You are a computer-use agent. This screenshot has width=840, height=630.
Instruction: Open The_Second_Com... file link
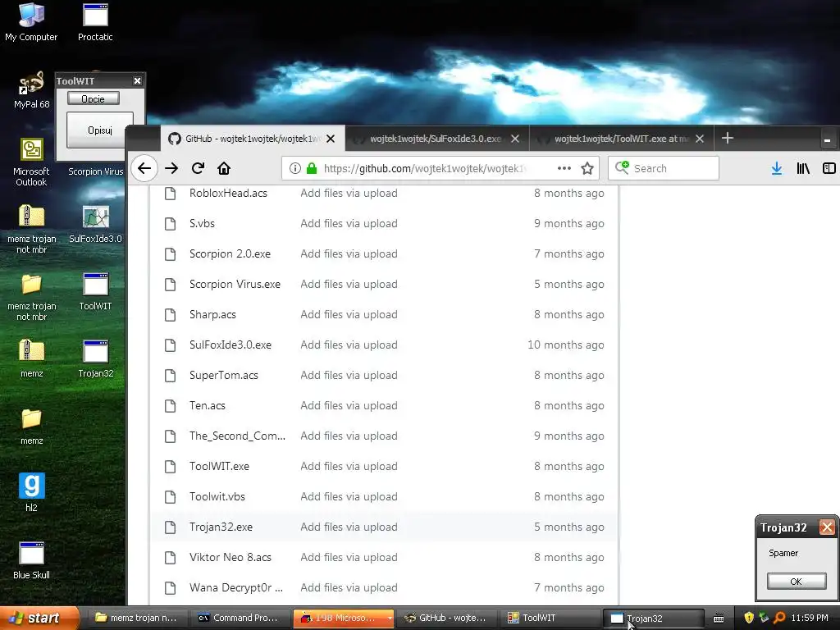pos(237,436)
